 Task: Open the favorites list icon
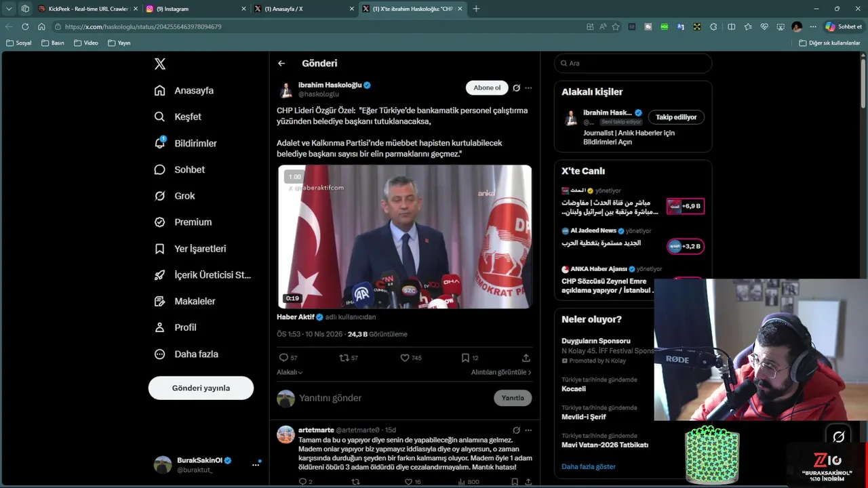click(748, 26)
